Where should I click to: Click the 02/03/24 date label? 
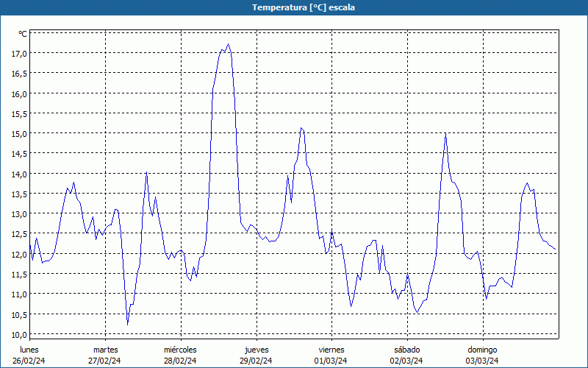(406, 361)
